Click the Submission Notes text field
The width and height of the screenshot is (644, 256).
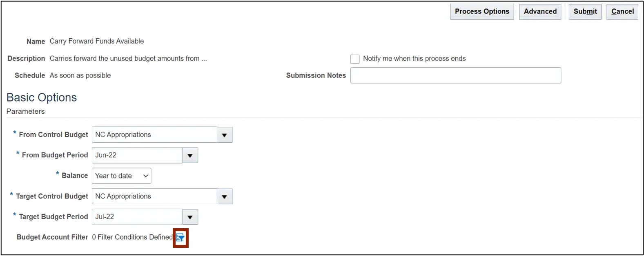[x=455, y=75]
